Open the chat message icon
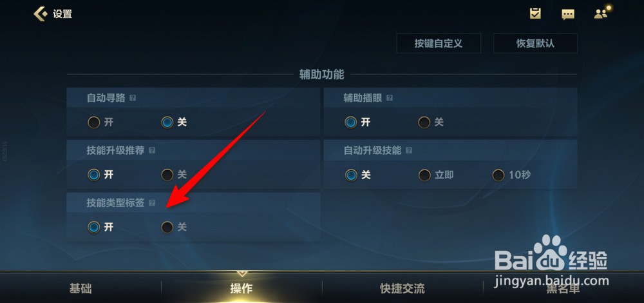The width and height of the screenshot is (644, 303). 567,14
